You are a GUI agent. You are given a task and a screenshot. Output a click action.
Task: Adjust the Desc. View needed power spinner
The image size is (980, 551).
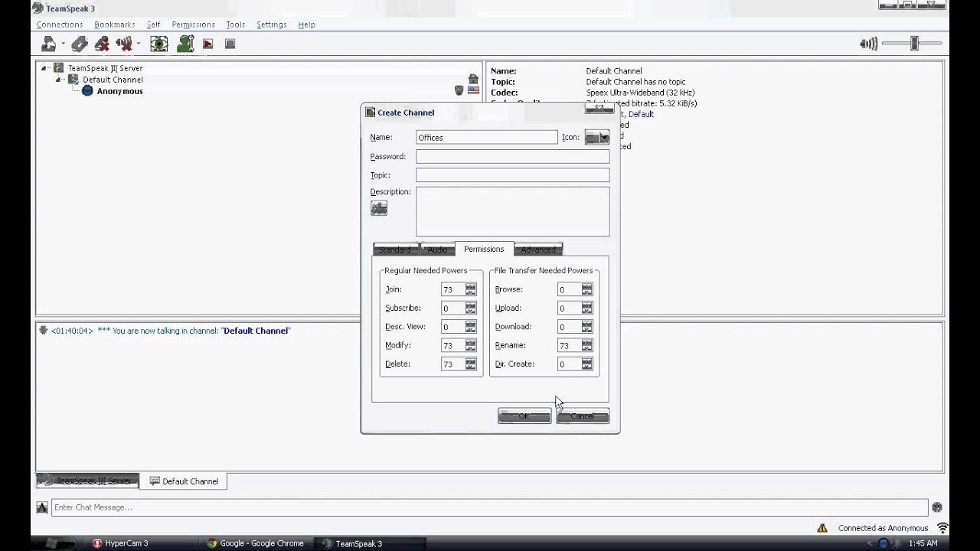471,327
